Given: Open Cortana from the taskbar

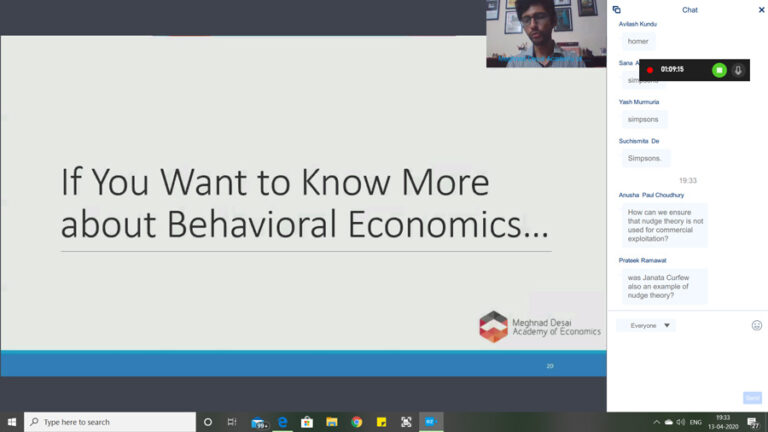Looking at the screenshot, I should tap(208, 422).
